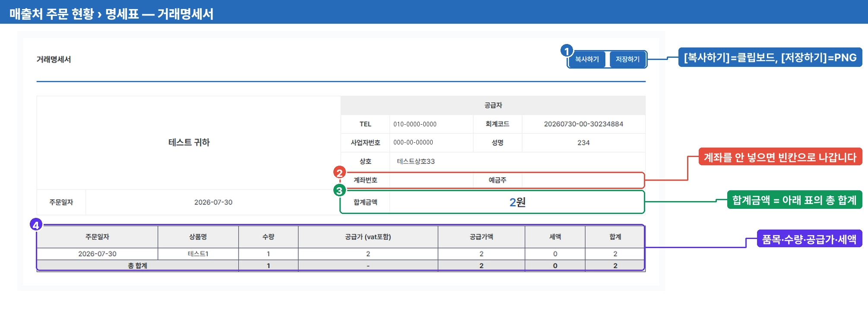Click the 주문일자 column header in items table

click(97, 237)
